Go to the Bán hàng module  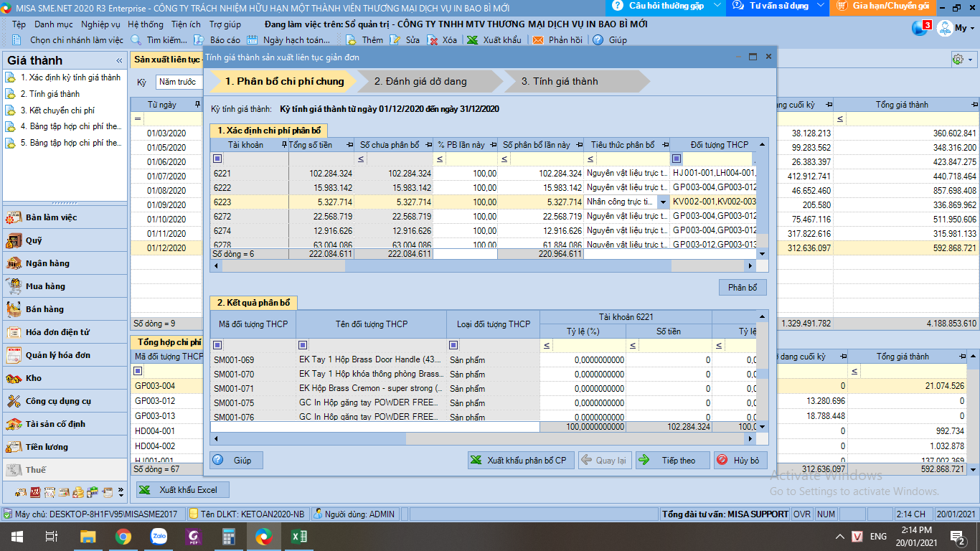65,309
